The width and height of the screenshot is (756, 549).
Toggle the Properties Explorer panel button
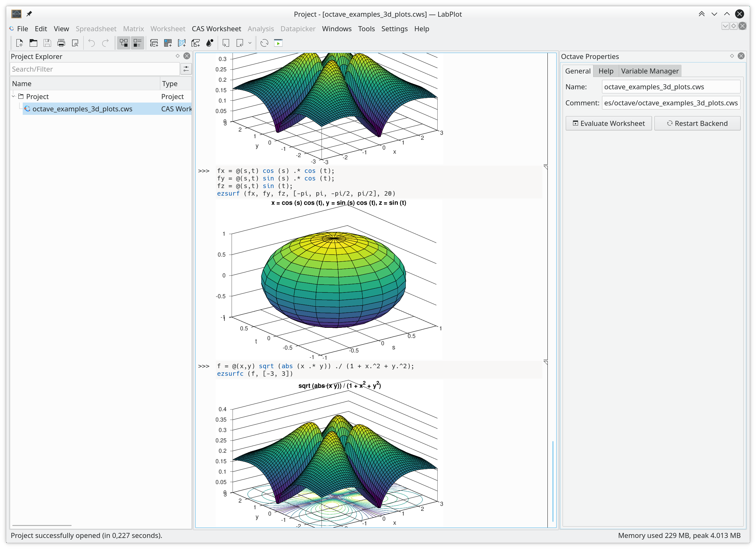pyautogui.click(x=137, y=43)
